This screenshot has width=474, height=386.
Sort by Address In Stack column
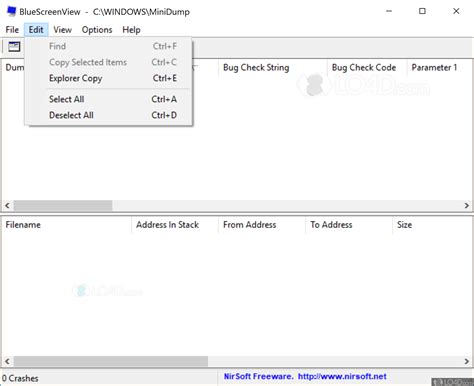tap(175, 225)
